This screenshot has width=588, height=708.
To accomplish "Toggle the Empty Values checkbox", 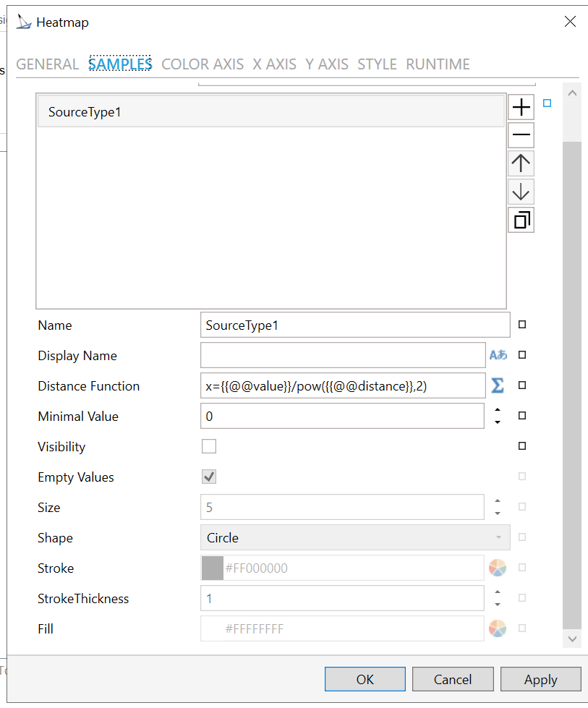I will tap(209, 477).
